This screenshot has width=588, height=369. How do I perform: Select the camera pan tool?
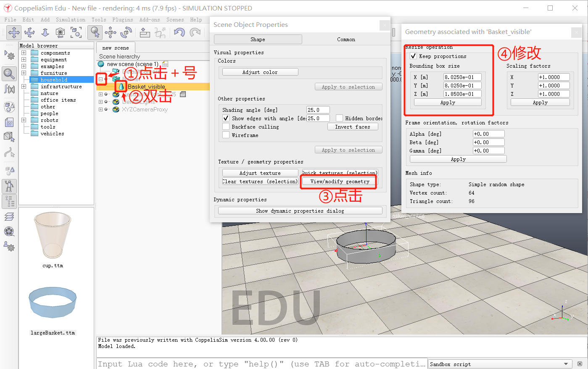(14, 33)
